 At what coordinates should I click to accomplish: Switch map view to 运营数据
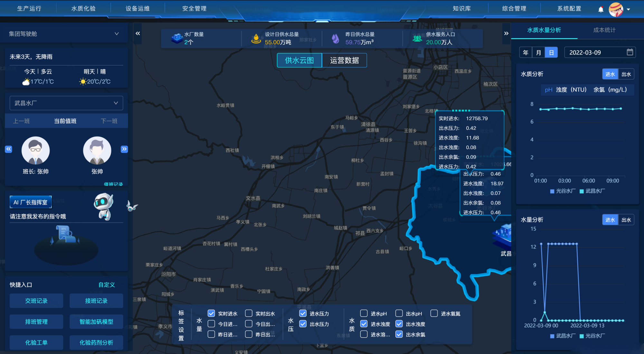click(344, 61)
